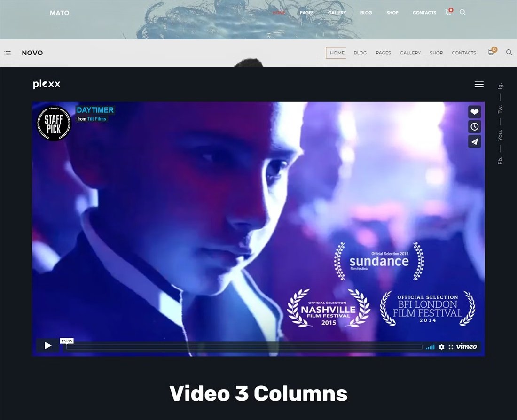Viewport: 517px width, 420px height.
Task: Open Vimeo player settings gear
Action: click(441, 347)
